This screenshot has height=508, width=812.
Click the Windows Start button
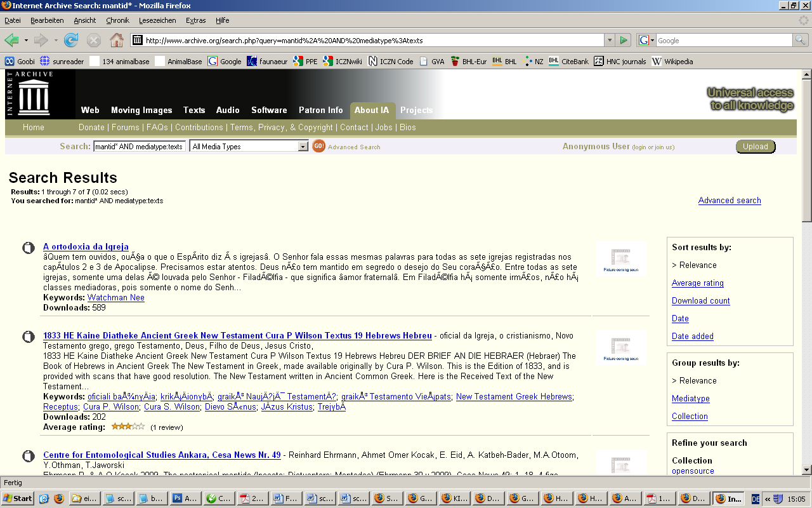[x=18, y=498]
